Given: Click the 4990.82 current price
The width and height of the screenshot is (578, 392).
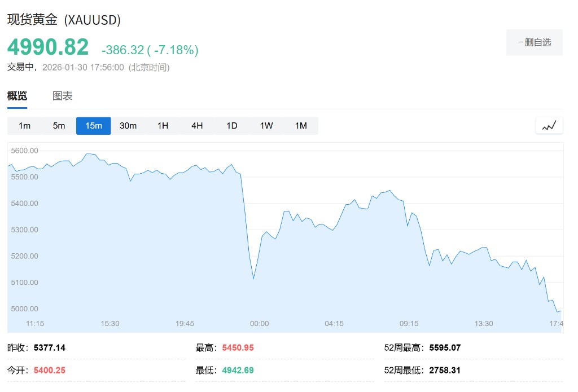Looking at the screenshot, I should [x=48, y=47].
